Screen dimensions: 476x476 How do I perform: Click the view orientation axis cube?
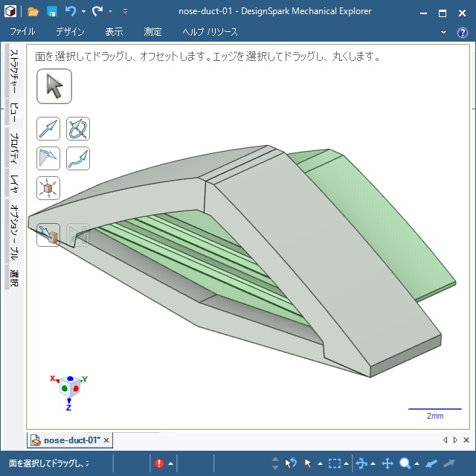point(68,388)
